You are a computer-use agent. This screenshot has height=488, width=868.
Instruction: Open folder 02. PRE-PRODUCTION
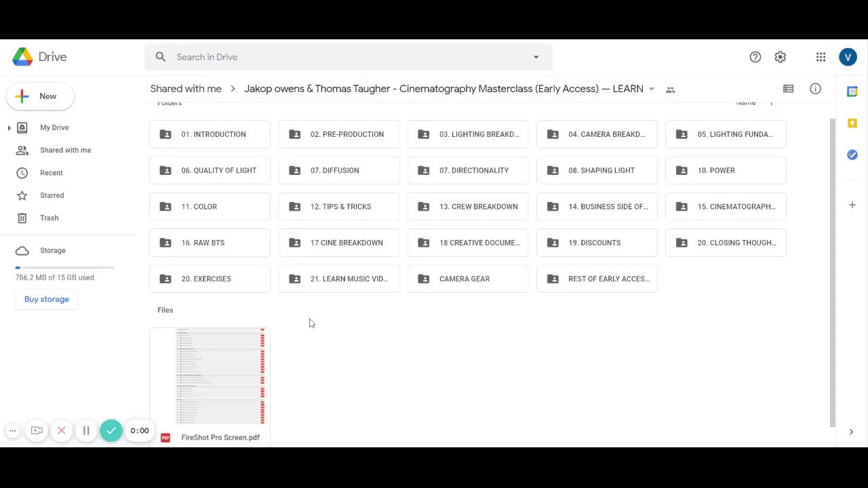tap(339, 134)
